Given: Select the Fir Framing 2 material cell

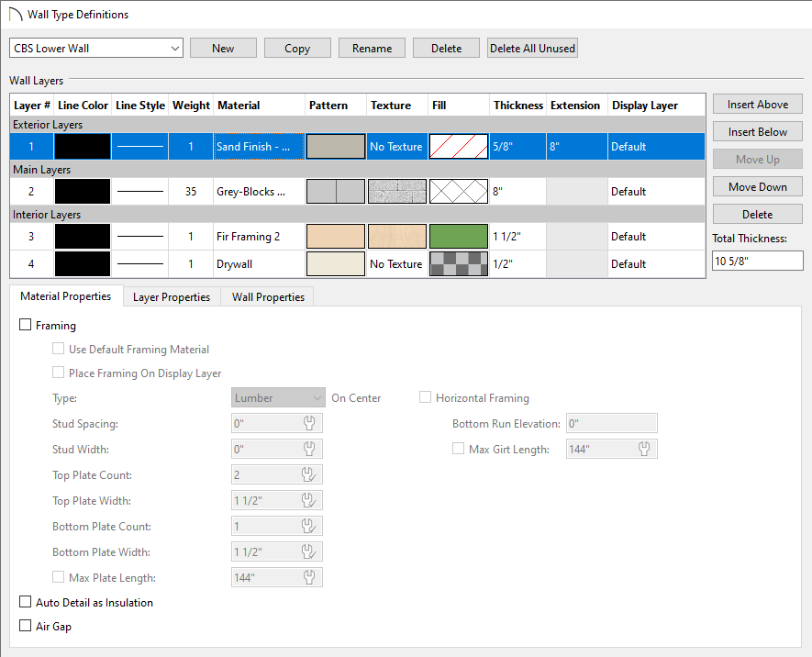Looking at the screenshot, I should click(259, 237).
